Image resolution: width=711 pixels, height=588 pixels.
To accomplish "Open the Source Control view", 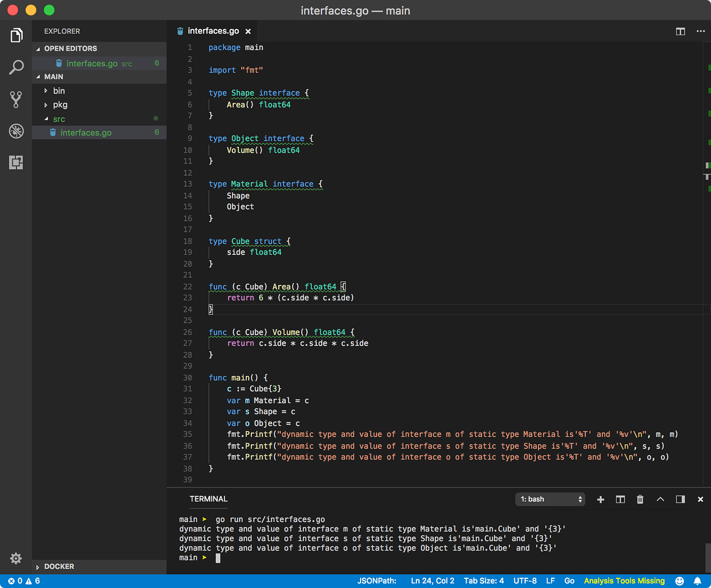I will pos(16,100).
